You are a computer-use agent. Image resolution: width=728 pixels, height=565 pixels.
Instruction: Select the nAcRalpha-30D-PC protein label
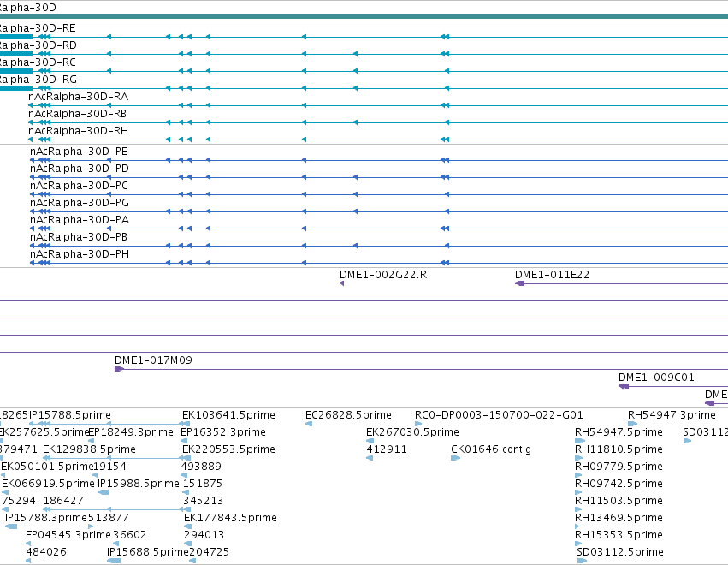pyautogui.click(x=79, y=186)
